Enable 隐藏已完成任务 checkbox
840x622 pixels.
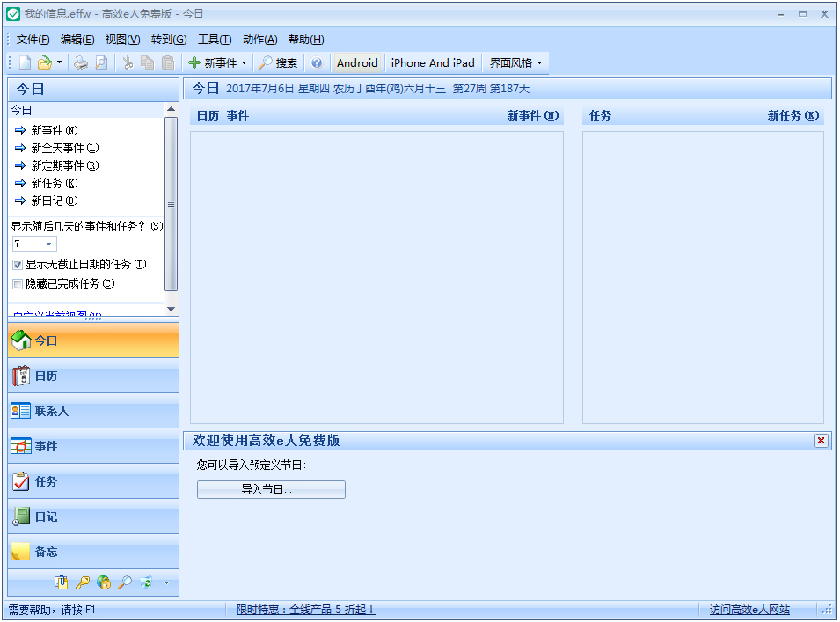(x=16, y=284)
